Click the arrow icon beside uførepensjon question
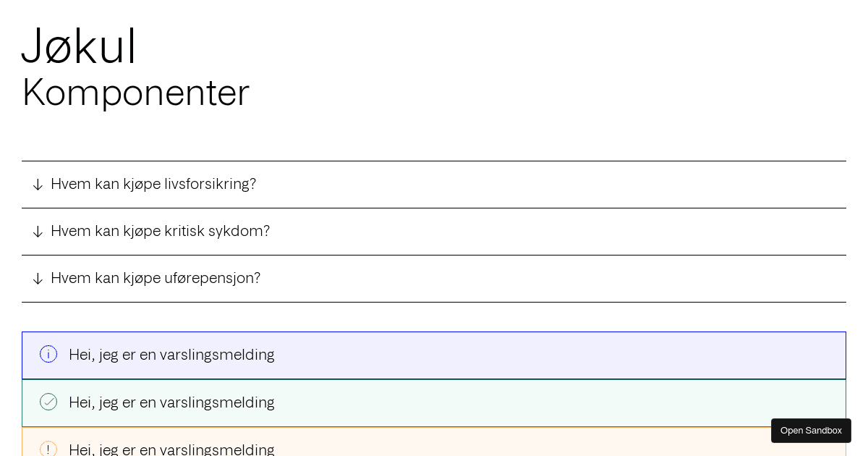 tap(38, 279)
